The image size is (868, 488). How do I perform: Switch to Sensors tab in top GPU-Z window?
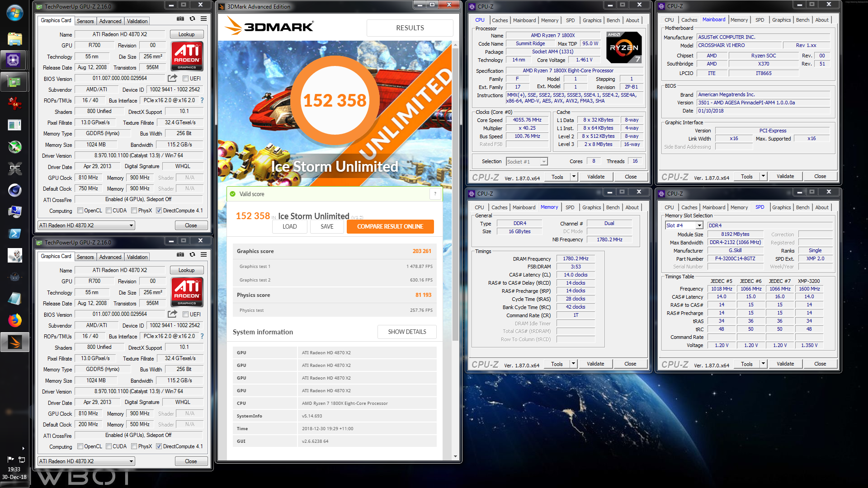click(85, 21)
